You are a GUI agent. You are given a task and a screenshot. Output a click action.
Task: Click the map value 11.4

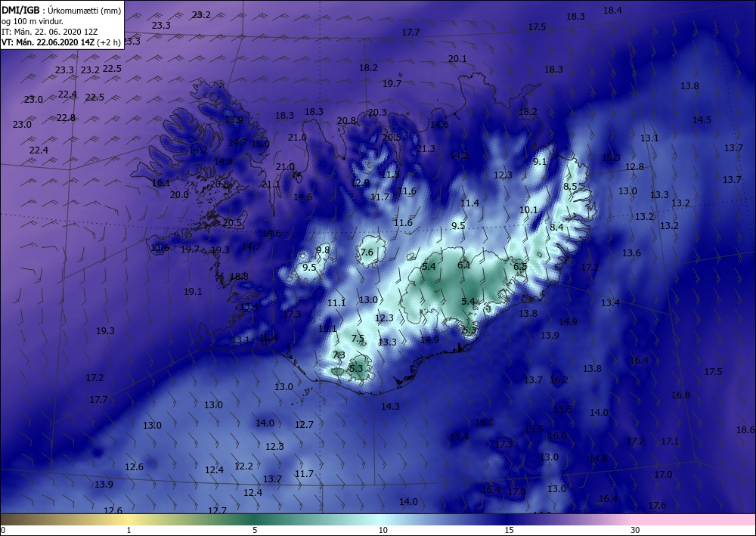tap(469, 203)
